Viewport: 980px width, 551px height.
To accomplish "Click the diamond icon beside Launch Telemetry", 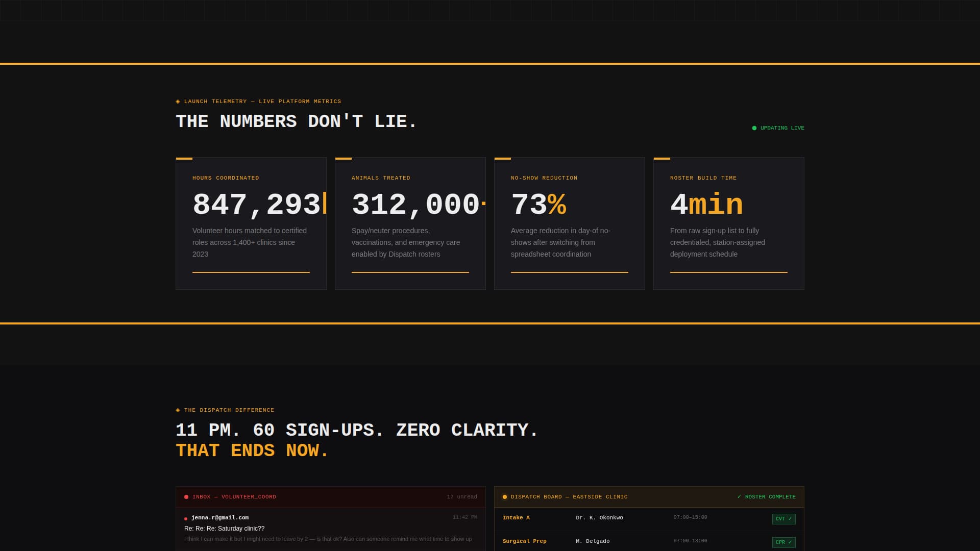I will point(178,102).
